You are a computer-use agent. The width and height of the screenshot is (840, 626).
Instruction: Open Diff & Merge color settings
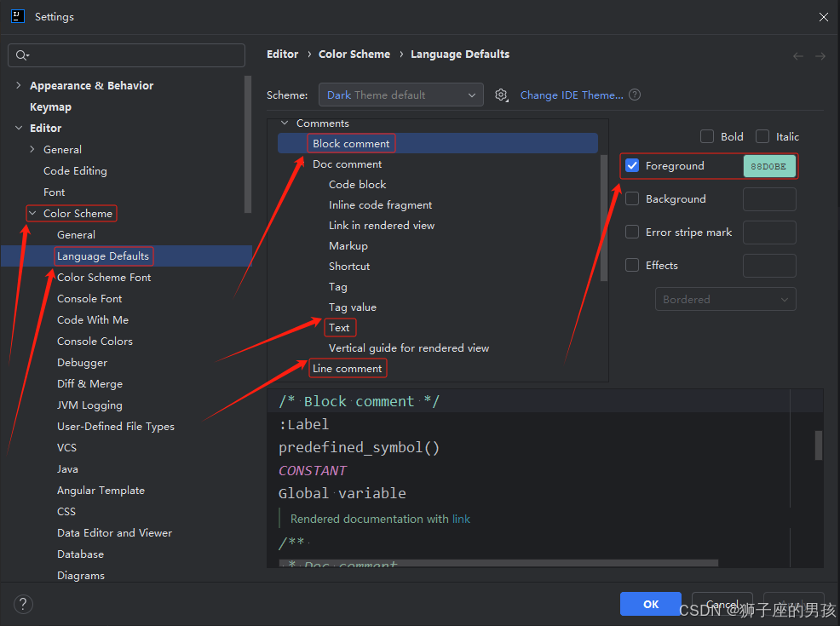(x=90, y=384)
